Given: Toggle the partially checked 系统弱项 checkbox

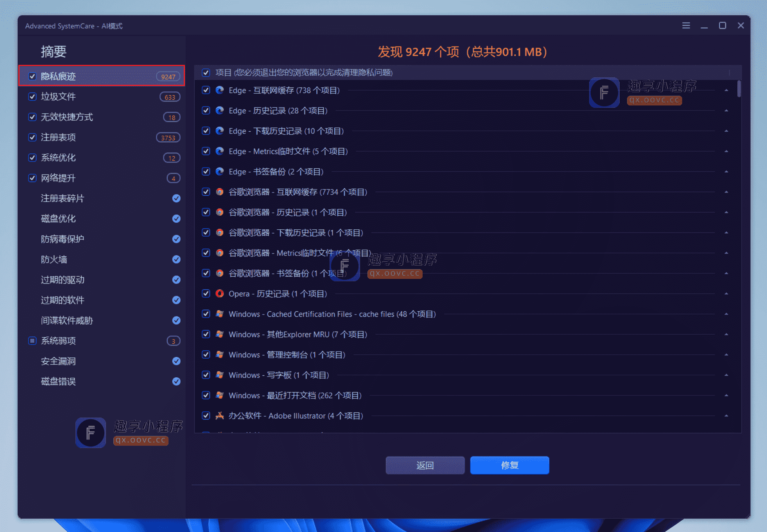Looking at the screenshot, I should tap(32, 341).
